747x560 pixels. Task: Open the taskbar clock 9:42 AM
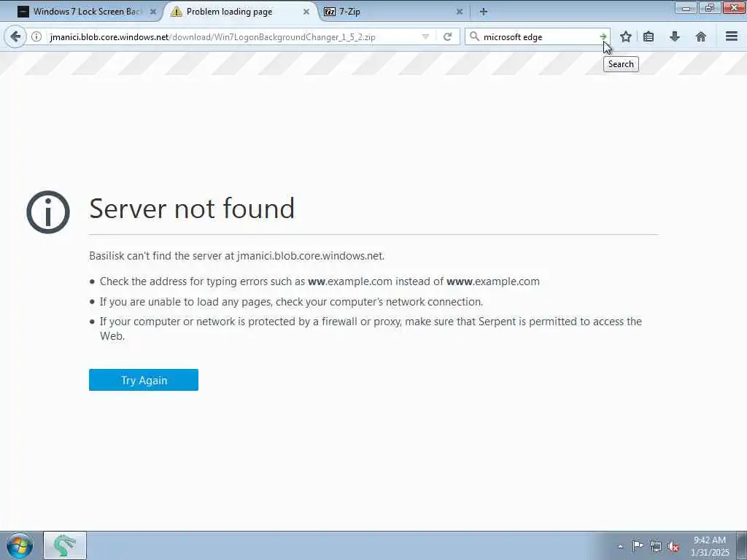tap(710, 546)
